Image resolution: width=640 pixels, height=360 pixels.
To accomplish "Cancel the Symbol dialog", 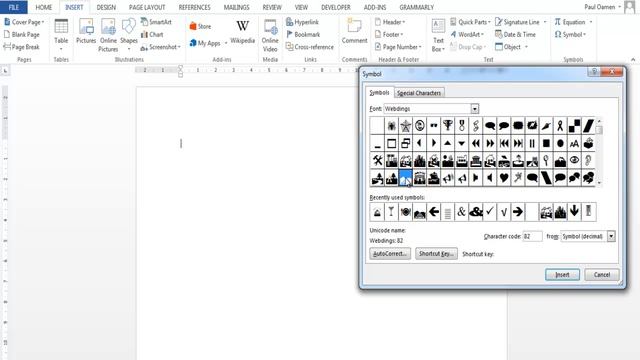I will (x=602, y=275).
